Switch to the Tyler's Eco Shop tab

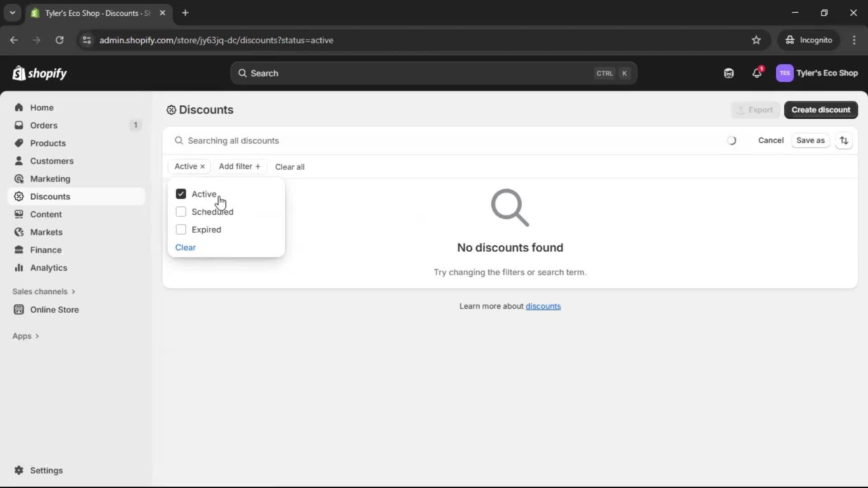coord(90,13)
